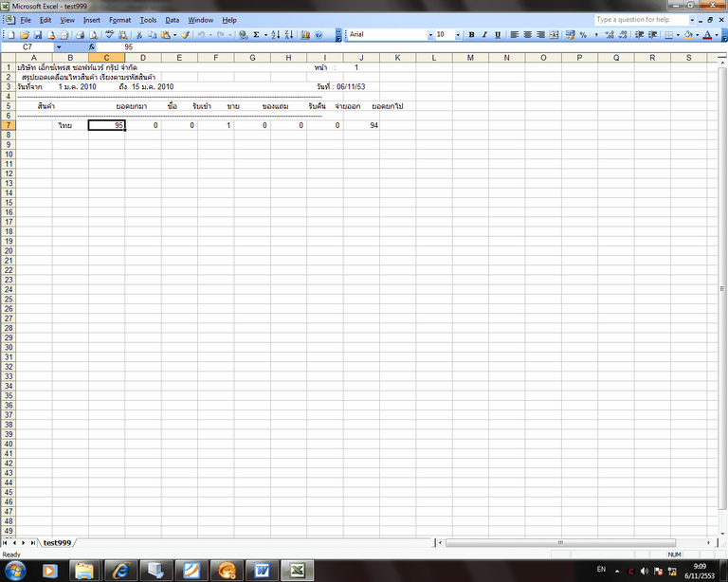Open the AutoSum functions dropdown
This screenshot has height=582, width=728.
coord(265,35)
